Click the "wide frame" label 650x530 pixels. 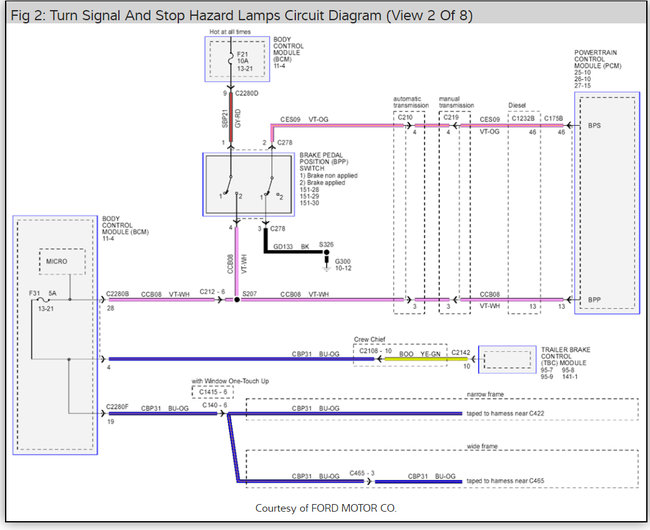(x=482, y=446)
